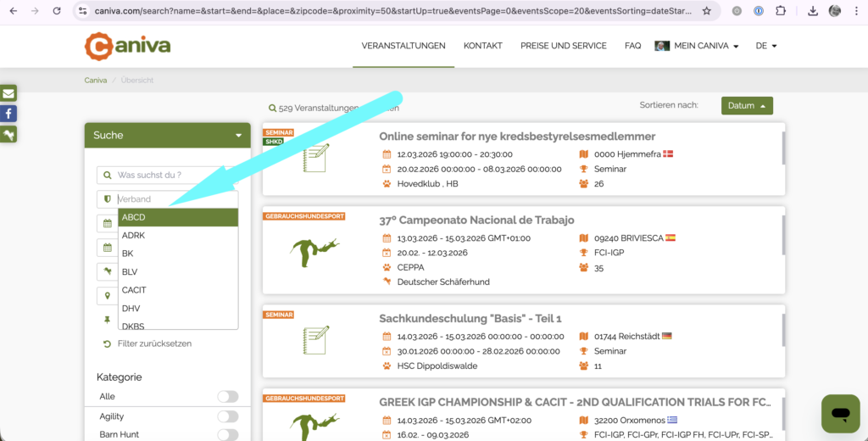Viewport: 868px width, 441px height.
Task: Click the envelope contact icon on left edge
Action: (8, 93)
